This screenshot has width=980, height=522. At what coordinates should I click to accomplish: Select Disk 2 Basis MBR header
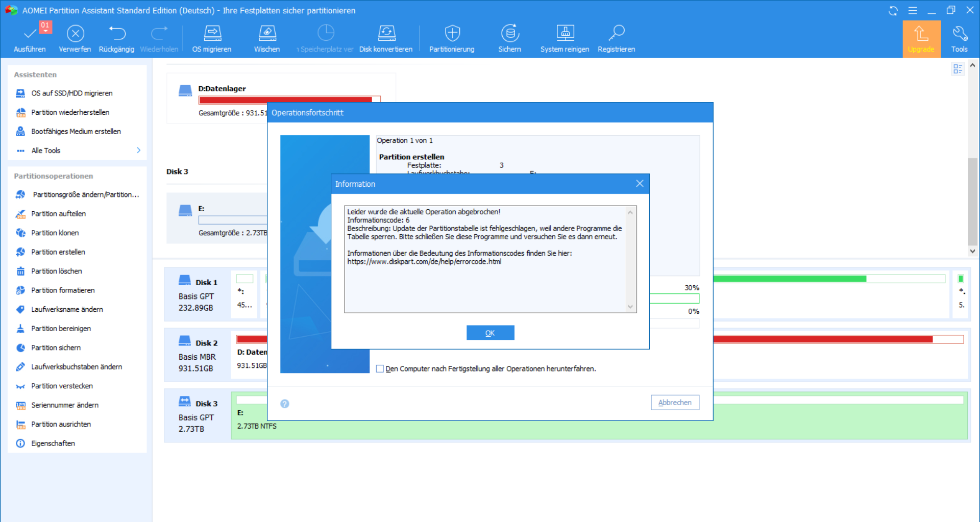[x=198, y=355]
